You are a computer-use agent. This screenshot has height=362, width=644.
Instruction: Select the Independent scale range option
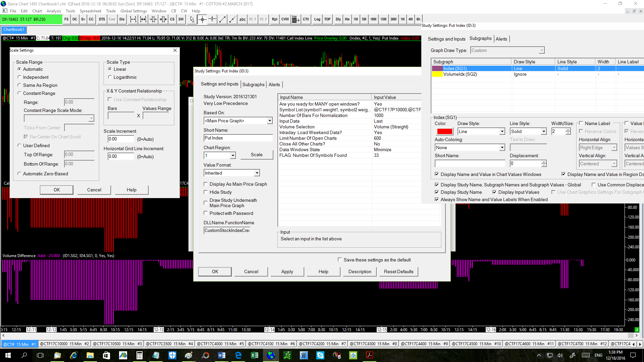19,77
